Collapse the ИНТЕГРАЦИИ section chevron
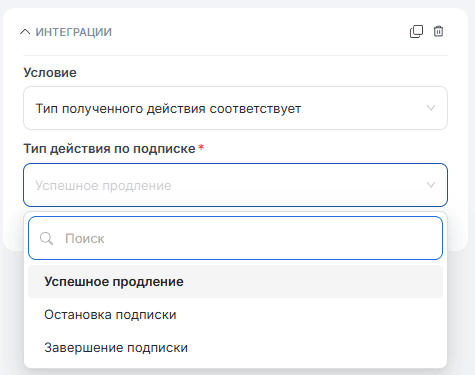The height and width of the screenshot is (375, 475). click(x=25, y=32)
